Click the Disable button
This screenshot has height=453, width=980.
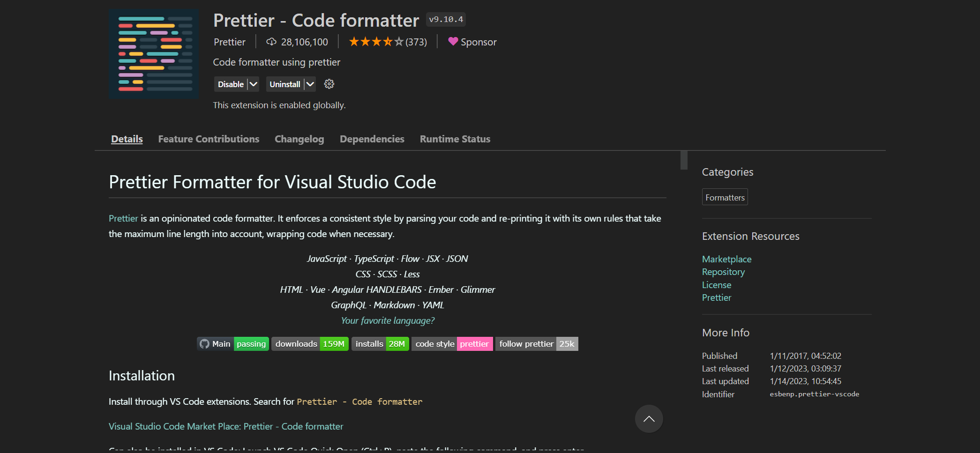231,84
